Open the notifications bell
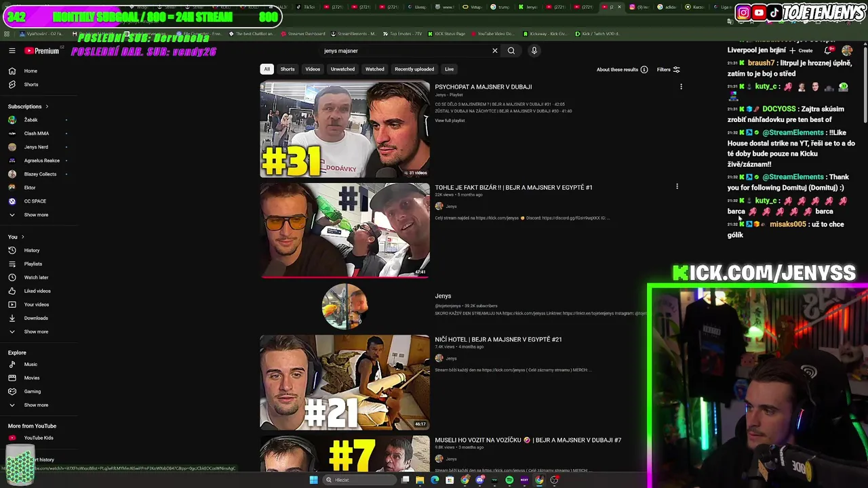 (828, 51)
